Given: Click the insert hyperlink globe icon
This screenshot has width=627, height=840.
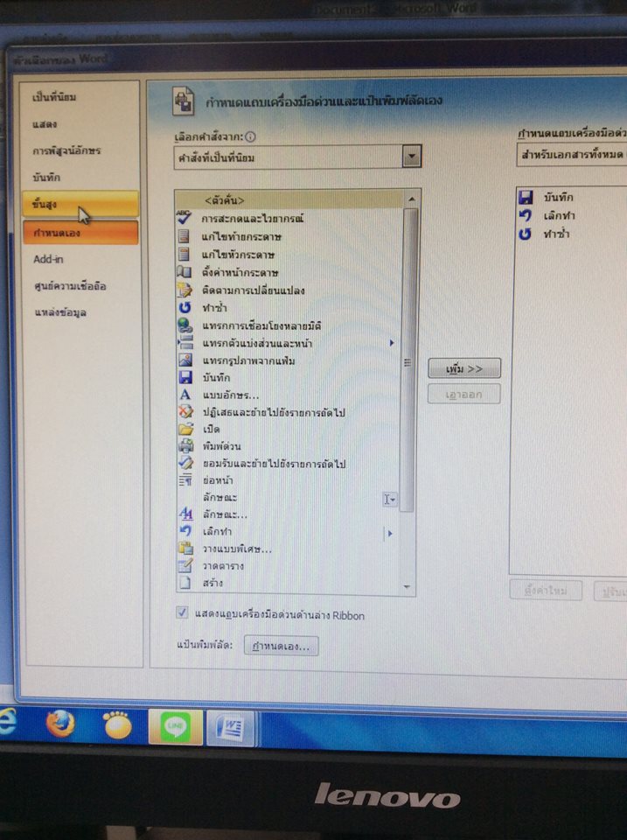Looking at the screenshot, I should point(185,325).
